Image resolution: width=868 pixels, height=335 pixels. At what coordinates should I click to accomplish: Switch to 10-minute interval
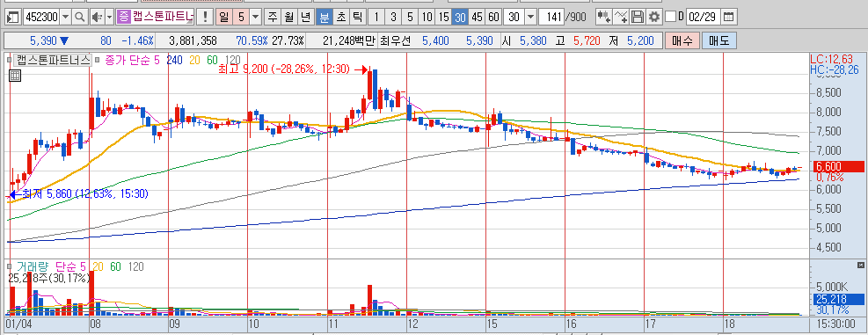tap(427, 18)
